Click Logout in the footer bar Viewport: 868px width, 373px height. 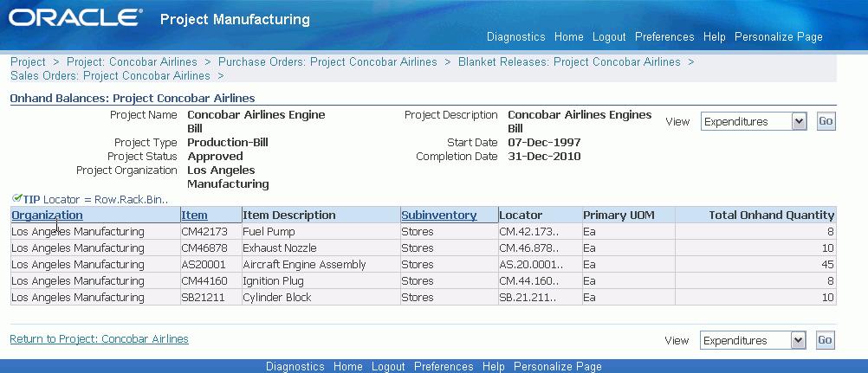(388, 366)
